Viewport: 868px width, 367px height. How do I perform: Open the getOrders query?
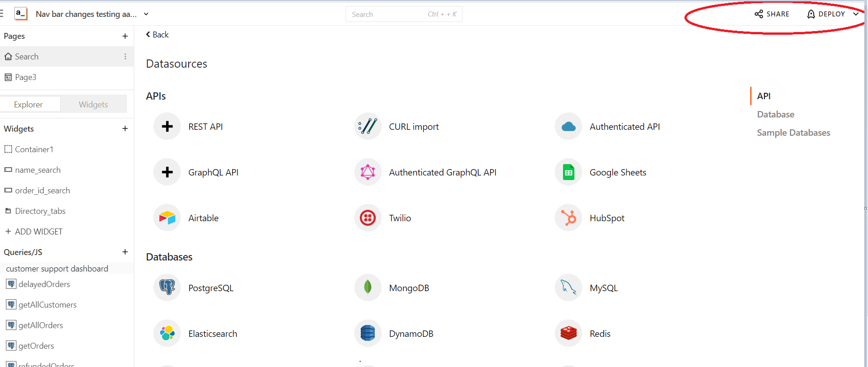pos(67,346)
